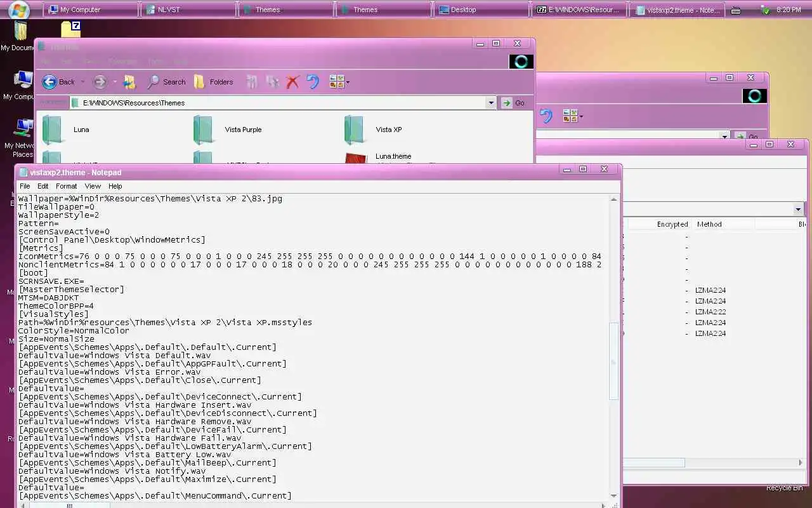Open the Vista XP folder
Viewport: 812px width, 508px height.
pos(373,130)
